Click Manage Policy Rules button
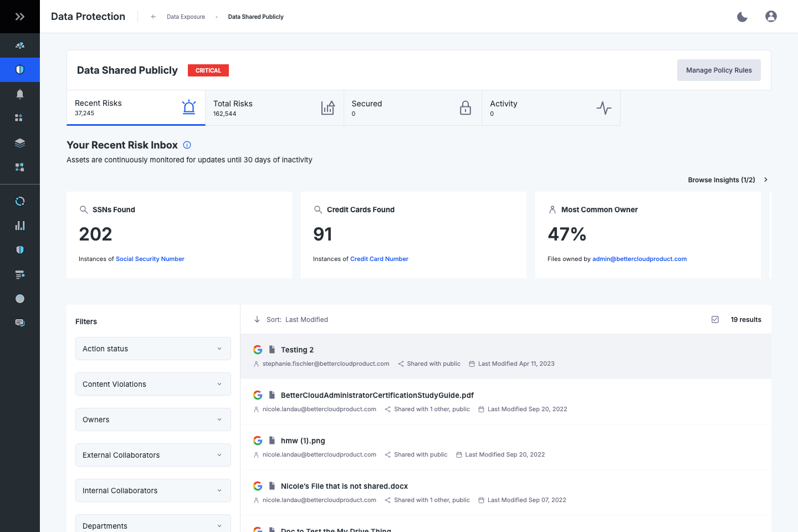The width and height of the screenshot is (798, 532). pyautogui.click(x=719, y=70)
